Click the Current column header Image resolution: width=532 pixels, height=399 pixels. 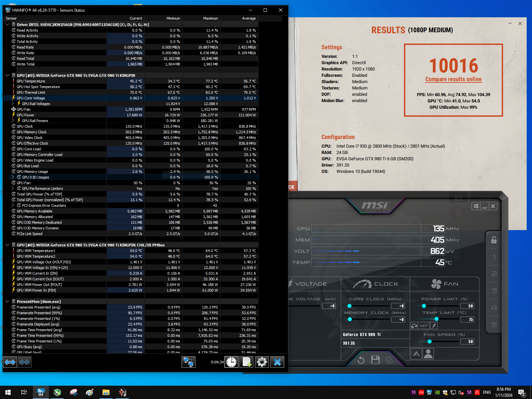[126, 19]
